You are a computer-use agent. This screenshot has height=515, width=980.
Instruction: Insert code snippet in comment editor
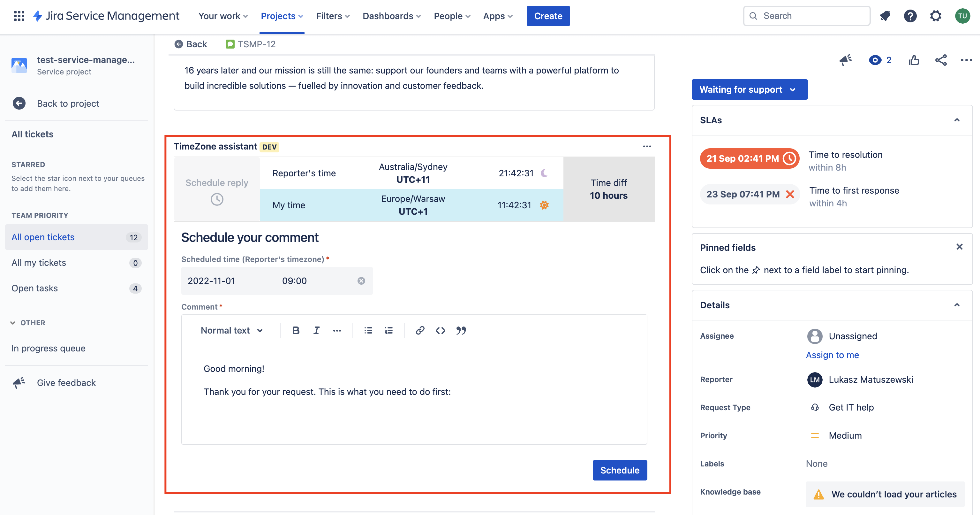[440, 330]
